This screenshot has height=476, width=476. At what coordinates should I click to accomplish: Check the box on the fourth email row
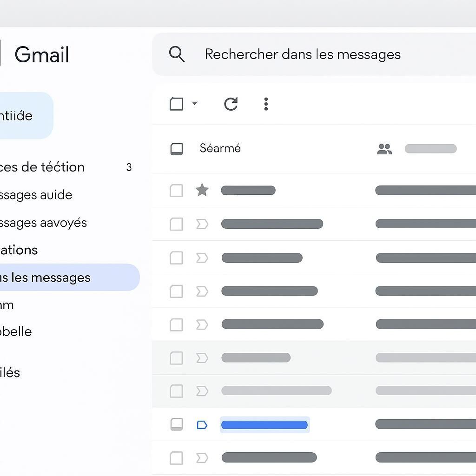tap(176, 291)
